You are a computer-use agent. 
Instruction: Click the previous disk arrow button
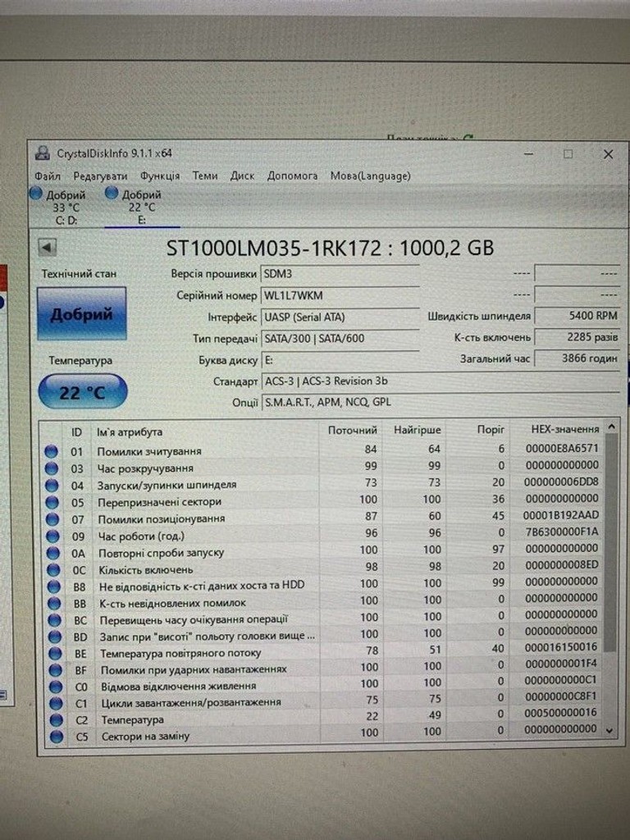[x=47, y=248]
